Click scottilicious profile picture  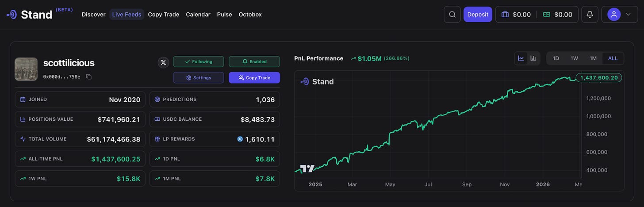pos(26,69)
